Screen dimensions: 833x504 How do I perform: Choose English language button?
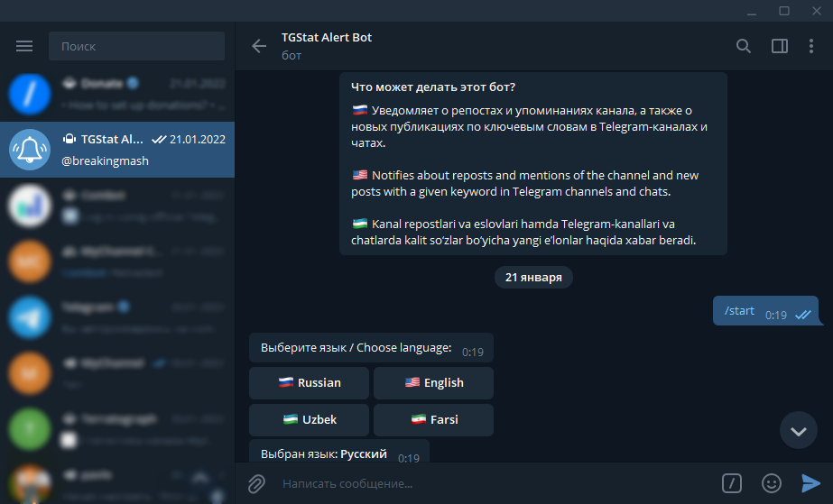point(433,382)
